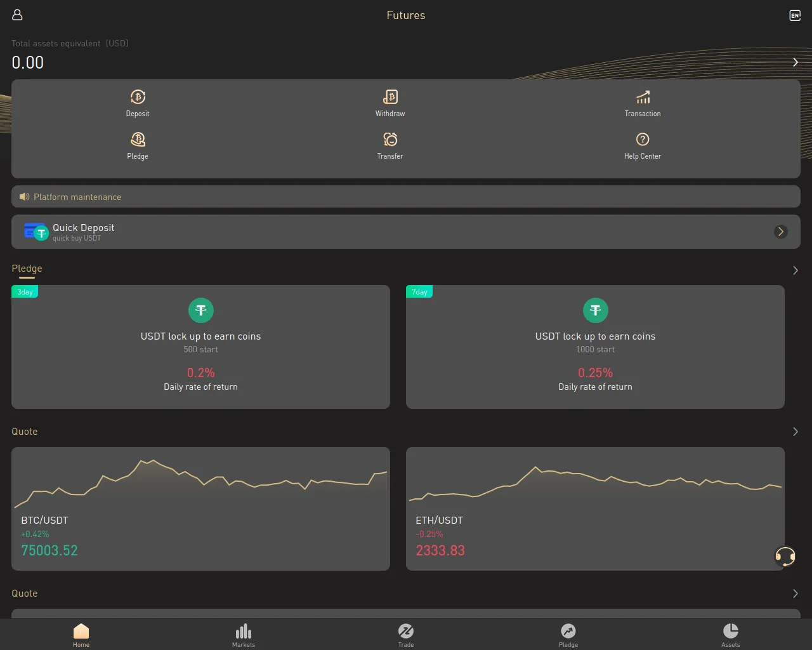Switch to the Trade tab
812x650 pixels.
pos(406,634)
